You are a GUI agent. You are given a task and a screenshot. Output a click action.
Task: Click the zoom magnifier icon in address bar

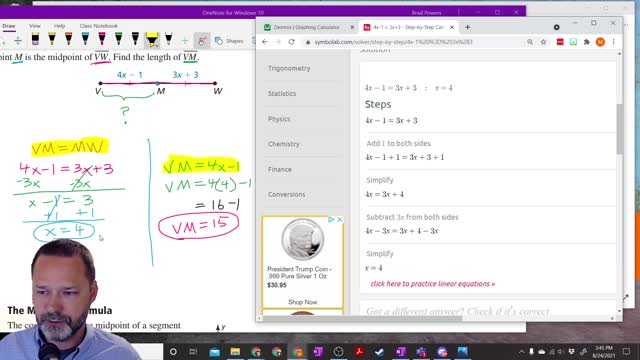coord(530,42)
